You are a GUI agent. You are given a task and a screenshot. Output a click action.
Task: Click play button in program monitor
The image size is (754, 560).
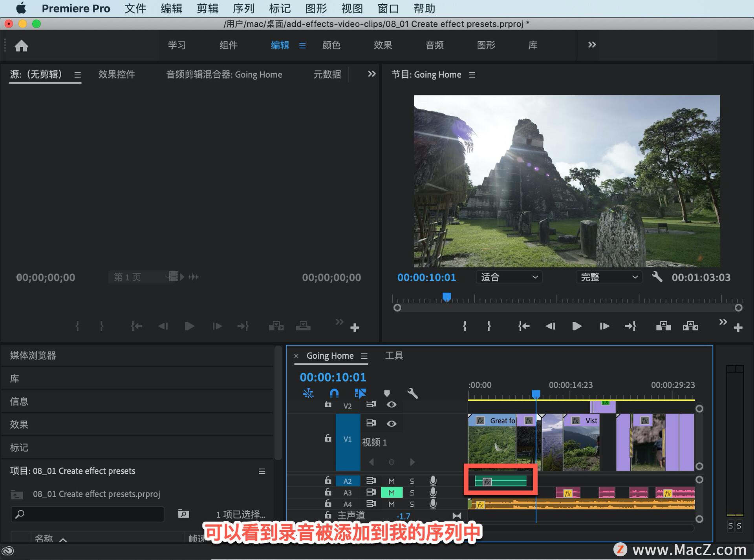tap(576, 325)
